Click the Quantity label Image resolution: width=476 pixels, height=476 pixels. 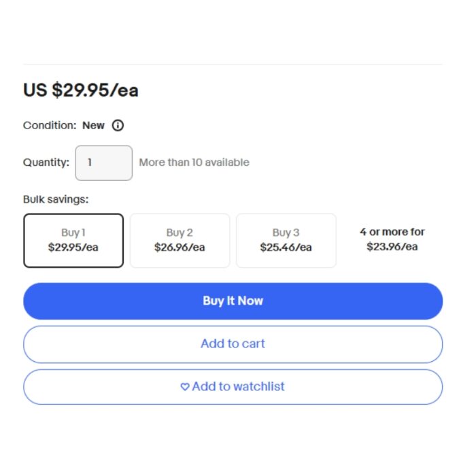point(46,163)
